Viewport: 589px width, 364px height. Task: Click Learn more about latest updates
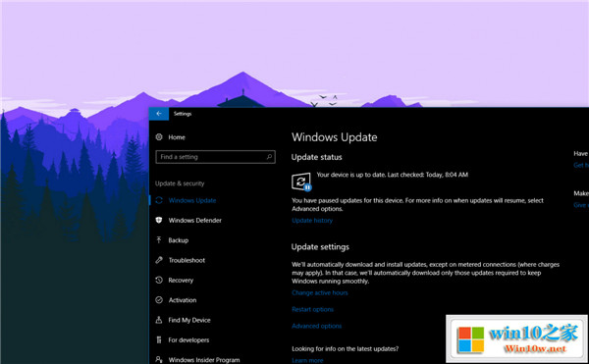click(307, 361)
